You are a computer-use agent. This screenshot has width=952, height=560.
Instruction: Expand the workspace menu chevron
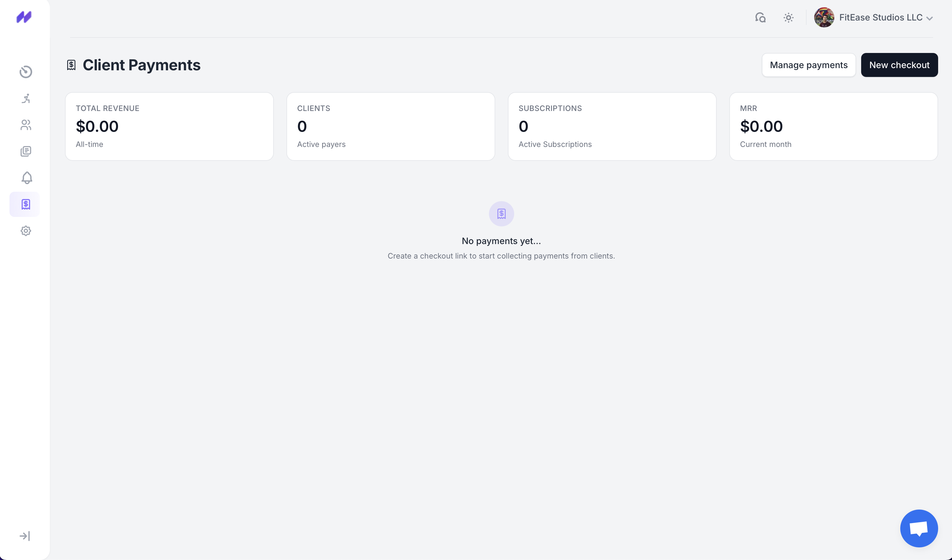pyautogui.click(x=929, y=18)
